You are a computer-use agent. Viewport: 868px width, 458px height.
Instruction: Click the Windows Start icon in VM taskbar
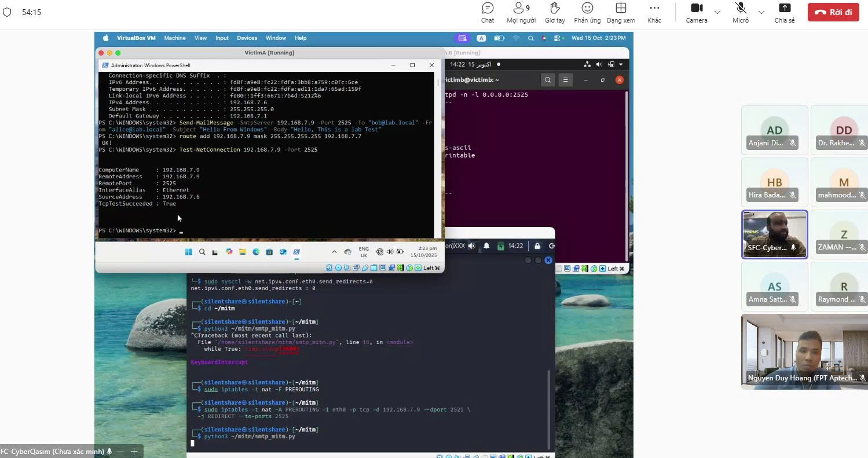point(188,252)
